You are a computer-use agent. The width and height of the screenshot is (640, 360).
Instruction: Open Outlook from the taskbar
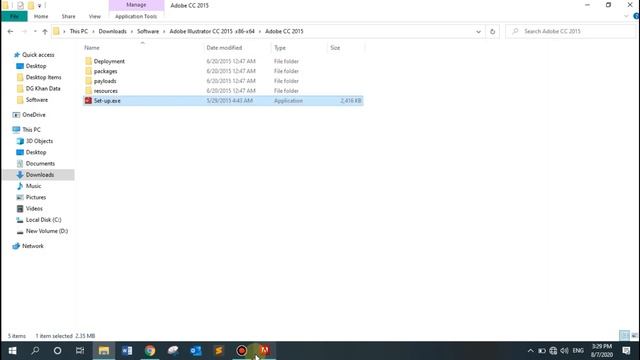pyautogui.click(x=196, y=351)
